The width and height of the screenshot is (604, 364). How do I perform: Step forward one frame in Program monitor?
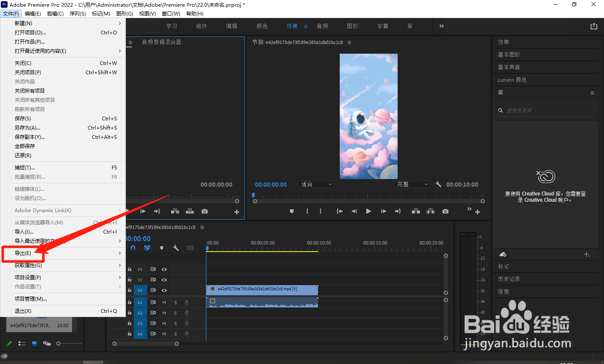383,211
